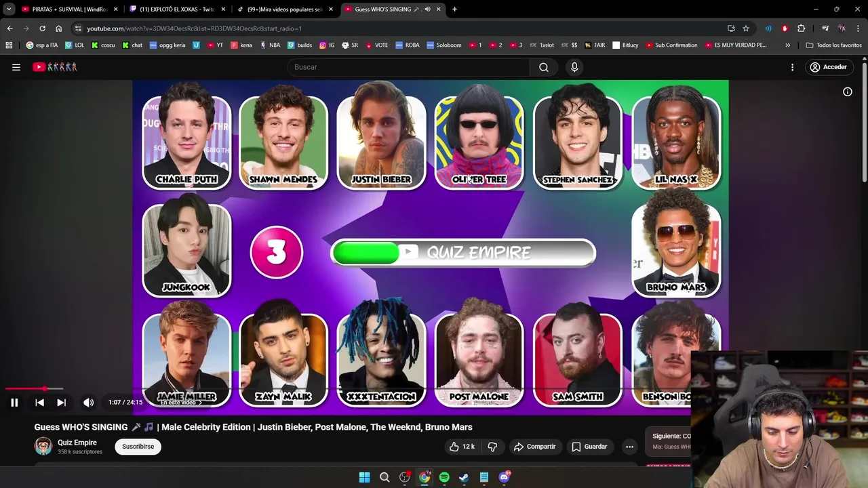The width and height of the screenshot is (868, 488).
Task: Open the Quiz Empire channel avatar
Action: pos(43,446)
